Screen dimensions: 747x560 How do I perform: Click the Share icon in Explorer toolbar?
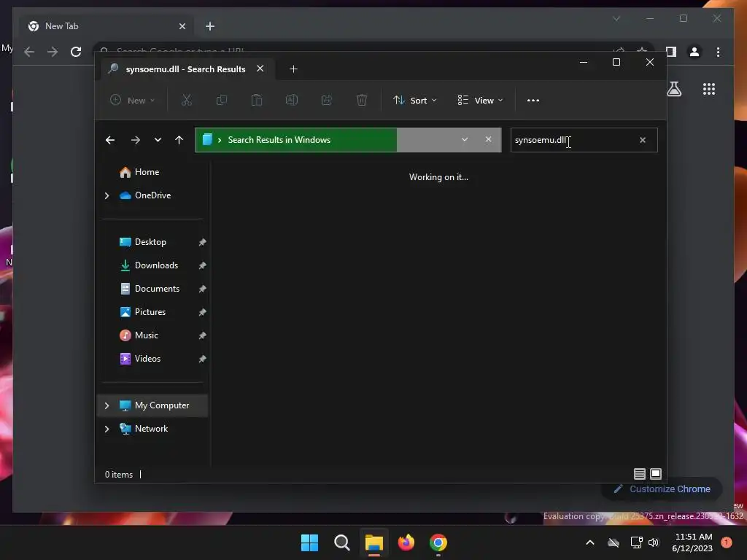327,100
